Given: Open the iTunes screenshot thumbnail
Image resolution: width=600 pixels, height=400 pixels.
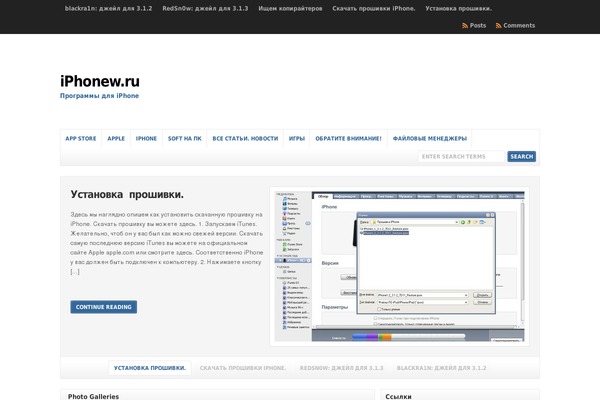Looking at the screenshot, I should tap(399, 266).
